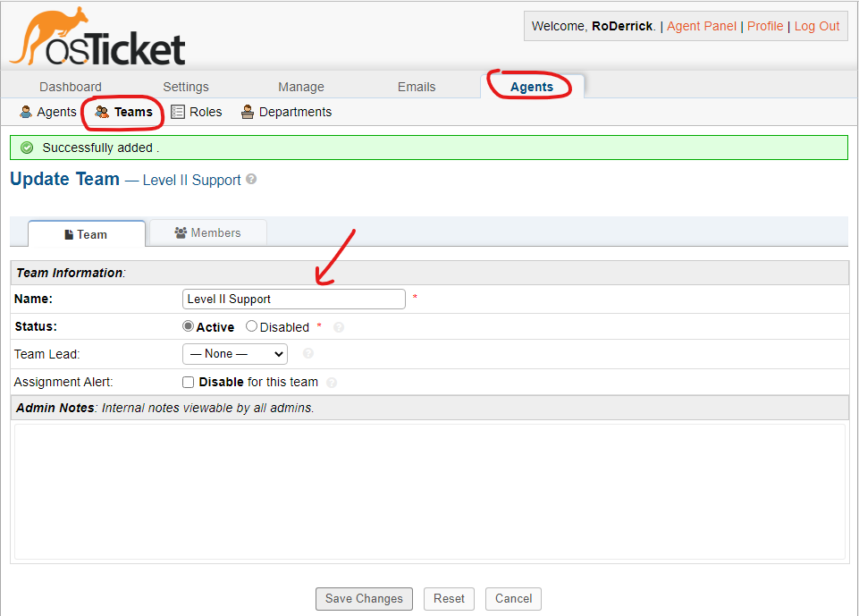Go to Agents sub-navigation link
Viewport: 859px width, 616px height.
(x=48, y=112)
